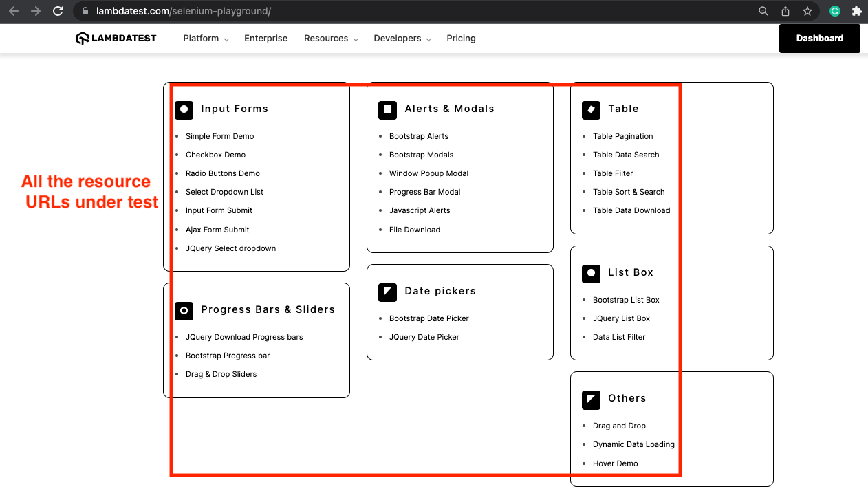Click the LambdaTest logo
The width and height of the screenshot is (868, 491).
(x=116, y=38)
